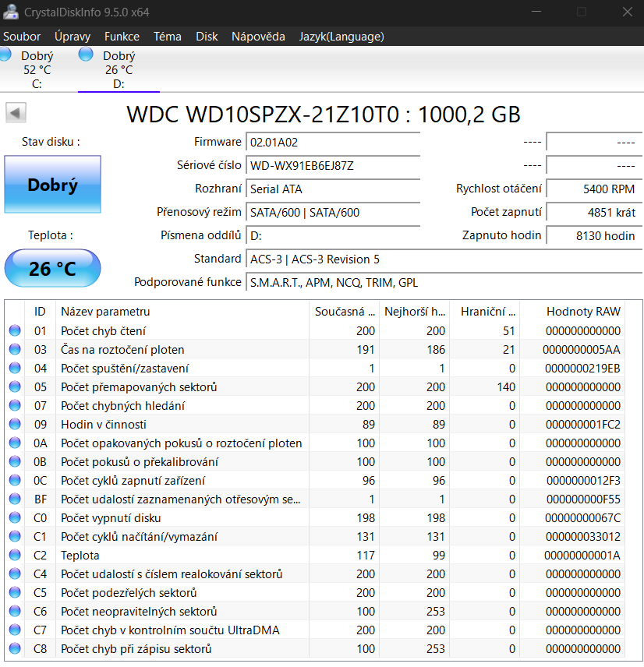Viewport: 644px width, 667px height.
Task: Click status orb of attribute 01 read errors
Action: coord(14,331)
